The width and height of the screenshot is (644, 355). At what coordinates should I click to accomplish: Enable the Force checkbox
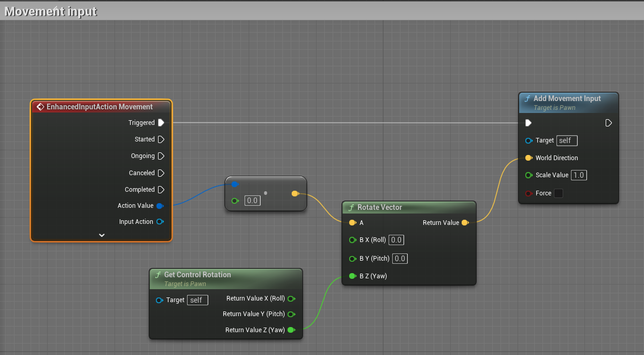pos(558,193)
